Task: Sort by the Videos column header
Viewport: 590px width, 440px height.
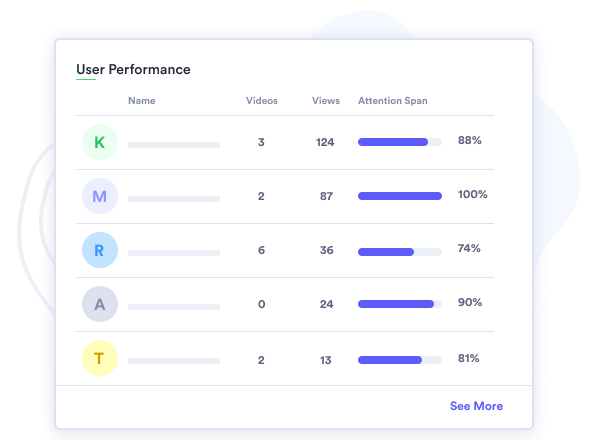Action: pos(262,100)
